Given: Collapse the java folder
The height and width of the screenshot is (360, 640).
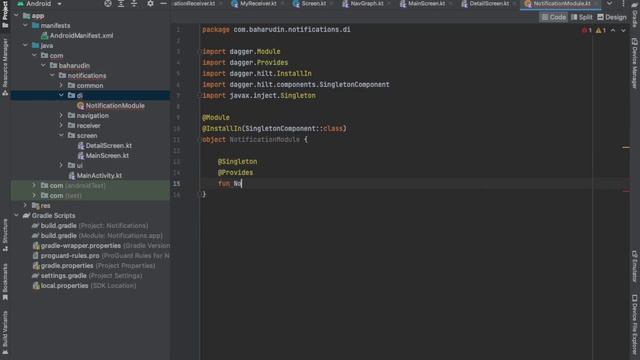Looking at the screenshot, I should pos(25,45).
